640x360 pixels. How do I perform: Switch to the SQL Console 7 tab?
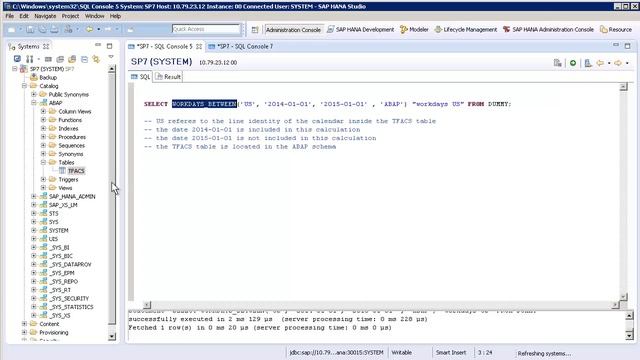tap(241, 47)
